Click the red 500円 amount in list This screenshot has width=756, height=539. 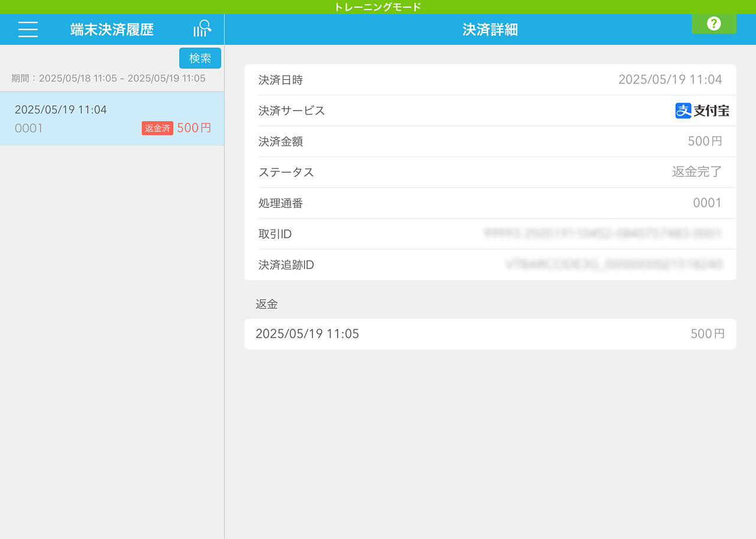194,128
